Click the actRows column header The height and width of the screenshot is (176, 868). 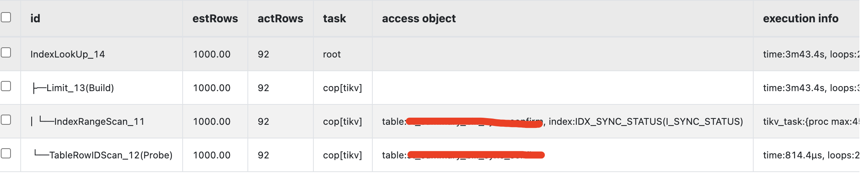coord(280,18)
